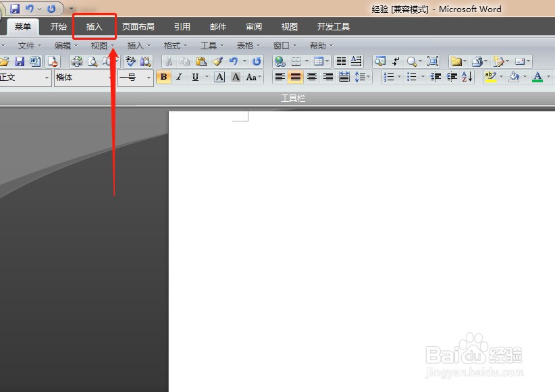Switch to the 插入 ribbon tab
This screenshot has width=555, height=392.
click(x=94, y=26)
